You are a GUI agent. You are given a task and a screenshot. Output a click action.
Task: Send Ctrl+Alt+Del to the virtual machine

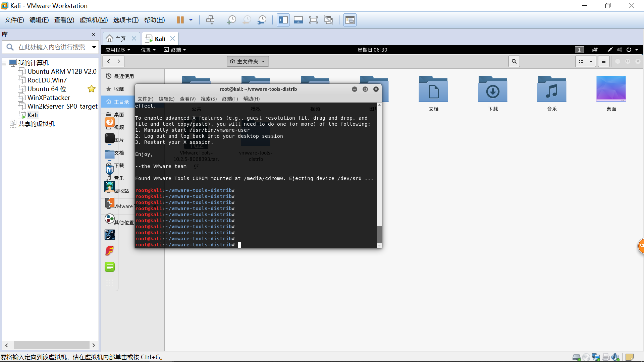coord(210,20)
